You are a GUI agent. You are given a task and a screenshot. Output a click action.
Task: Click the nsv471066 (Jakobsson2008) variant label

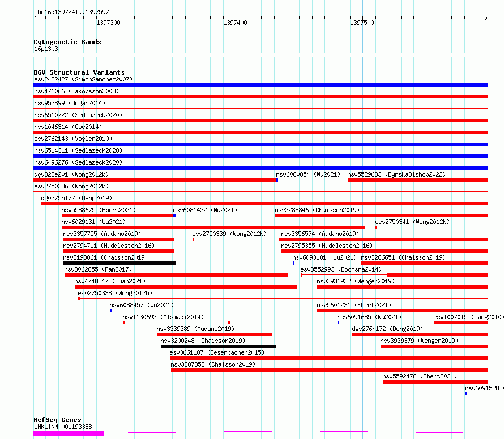click(x=76, y=91)
